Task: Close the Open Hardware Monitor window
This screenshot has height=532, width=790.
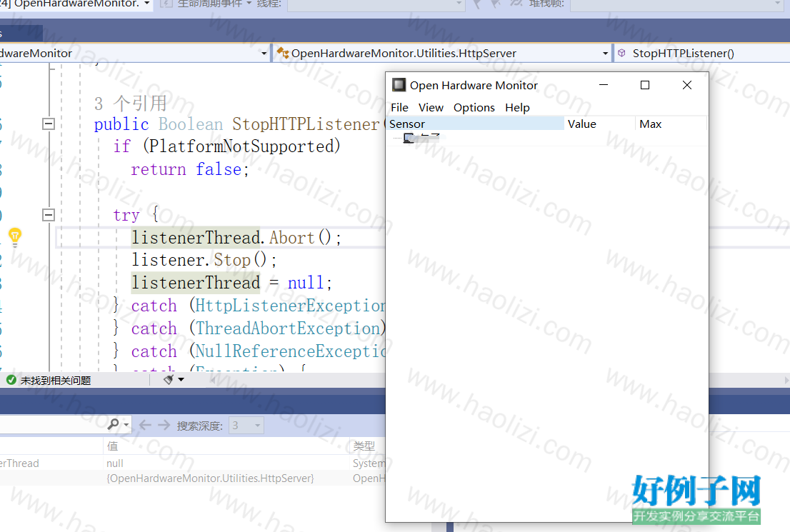Action: (x=686, y=85)
